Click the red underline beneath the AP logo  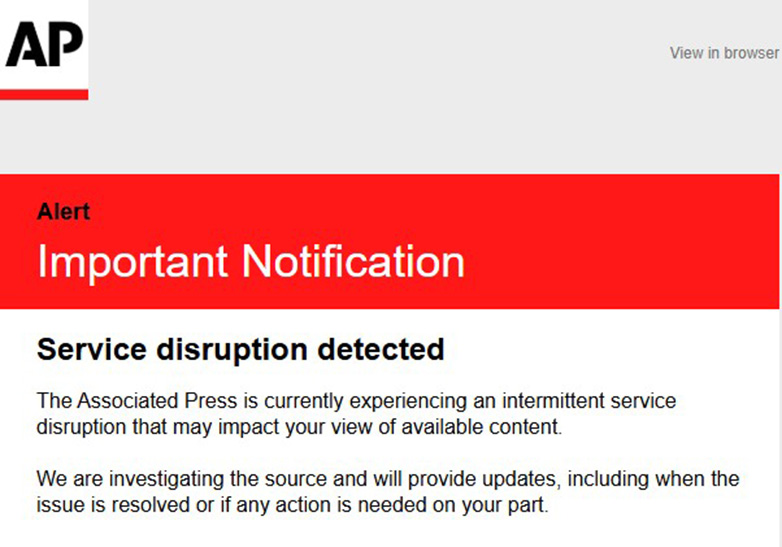pyautogui.click(x=44, y=94)
